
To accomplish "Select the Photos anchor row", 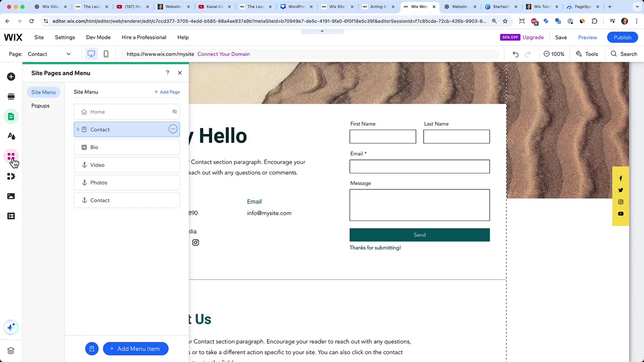I will tap(126, 183).
